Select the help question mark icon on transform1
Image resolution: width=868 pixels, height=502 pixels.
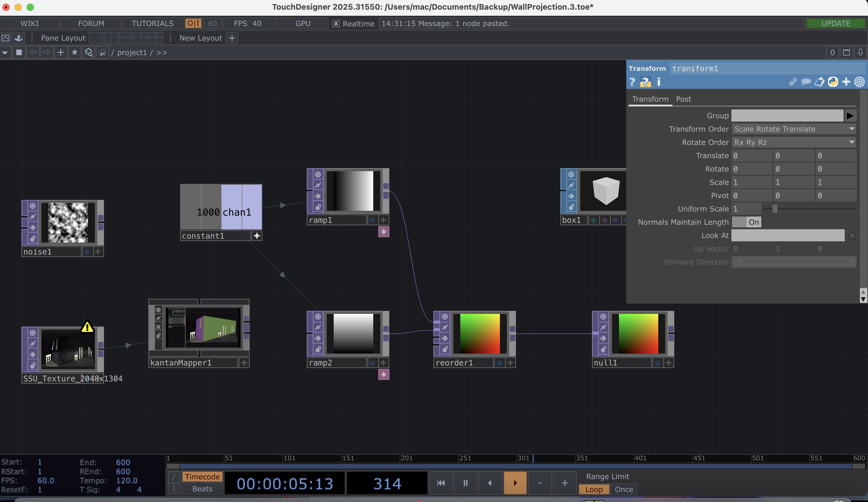(632, 82)
